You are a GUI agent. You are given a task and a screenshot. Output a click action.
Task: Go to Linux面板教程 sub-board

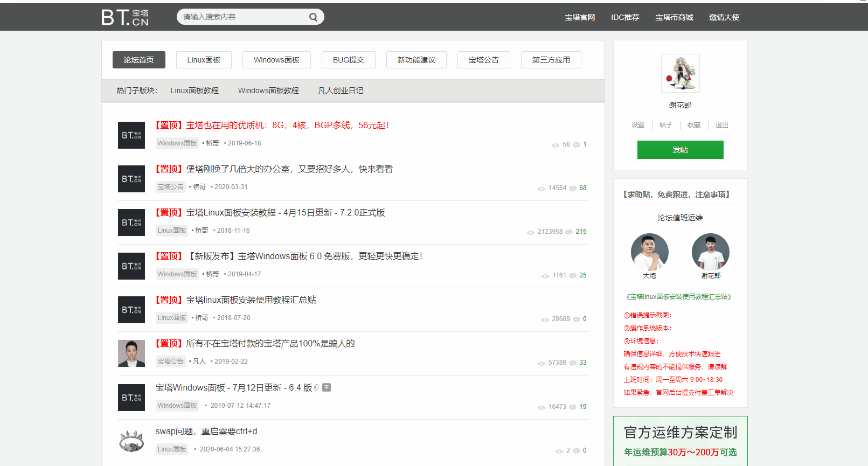pyautogui.click(x=195, y=91)
